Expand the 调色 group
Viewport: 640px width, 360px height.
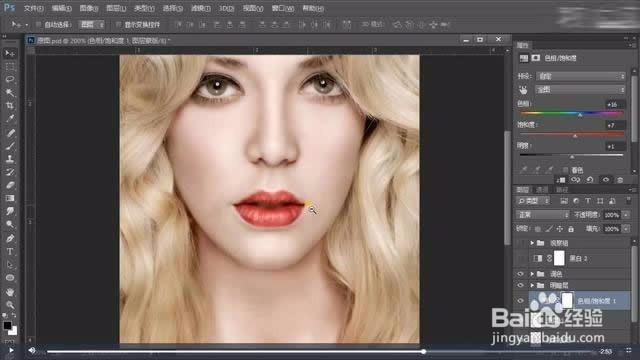tap(532, 274)
